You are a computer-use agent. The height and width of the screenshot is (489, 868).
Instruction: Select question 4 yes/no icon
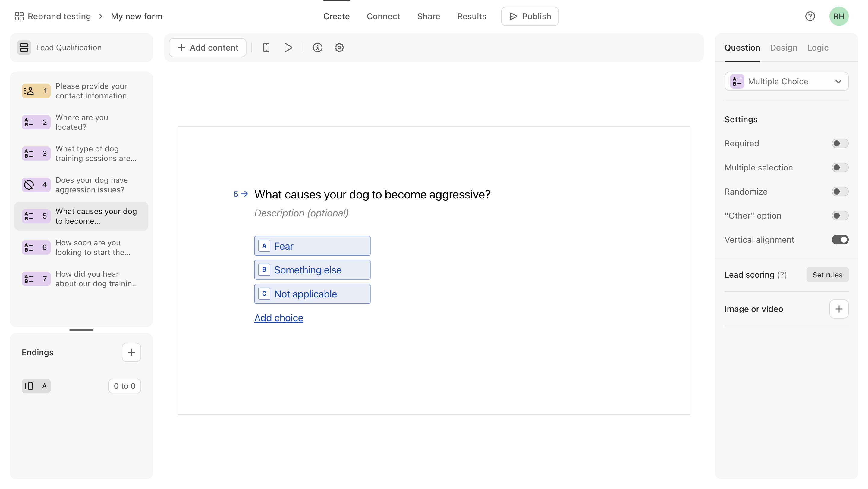point(36,185)
